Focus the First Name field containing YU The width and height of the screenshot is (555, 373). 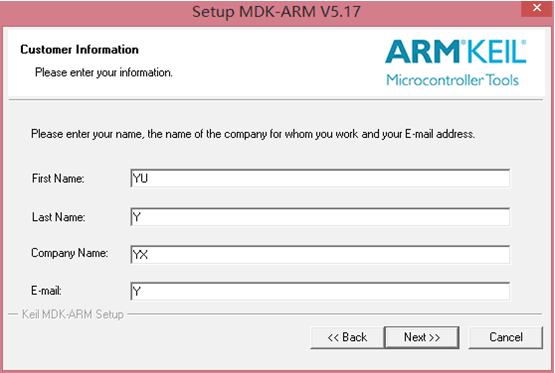coord(320,178)
